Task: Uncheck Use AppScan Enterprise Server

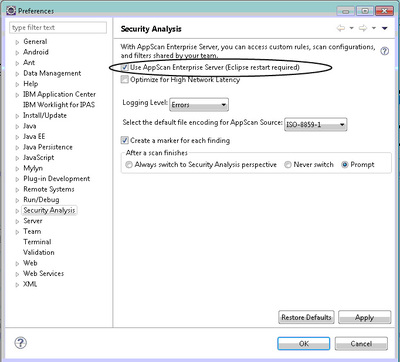Action: [125, 68]
